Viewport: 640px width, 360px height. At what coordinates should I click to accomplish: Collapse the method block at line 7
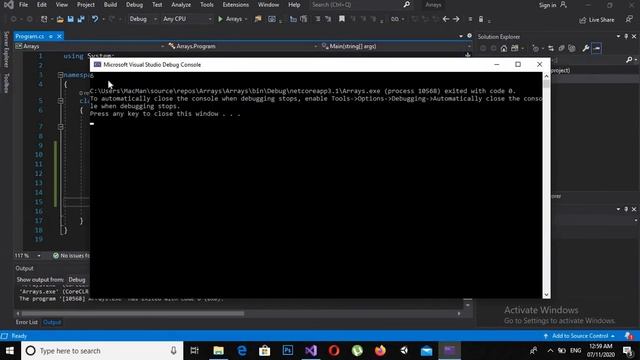pos(60,127)
